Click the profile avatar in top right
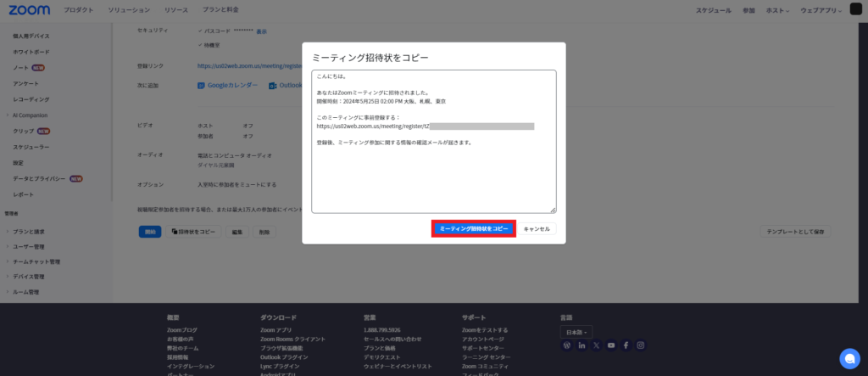The height and width of the screenshot is (376, 868). (x=854, y=10)
